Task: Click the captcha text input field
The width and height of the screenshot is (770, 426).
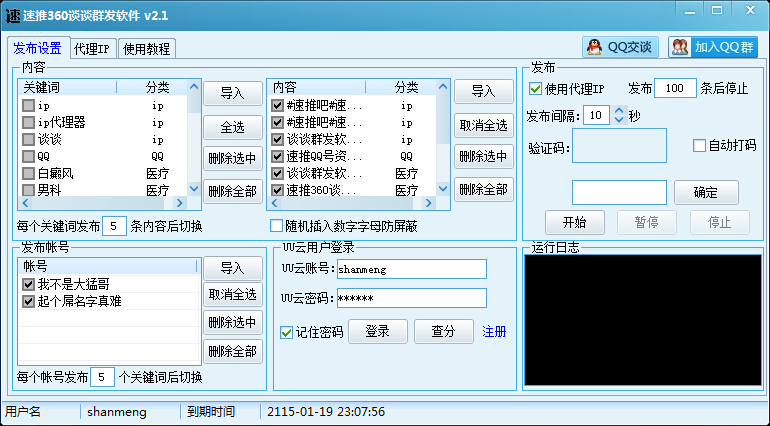Action: coord(619,192)
